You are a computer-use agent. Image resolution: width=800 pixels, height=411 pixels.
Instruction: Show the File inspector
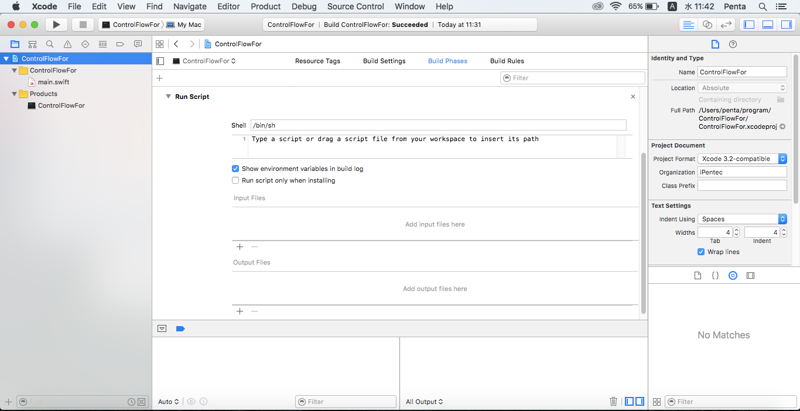click(x=715, y=44)
